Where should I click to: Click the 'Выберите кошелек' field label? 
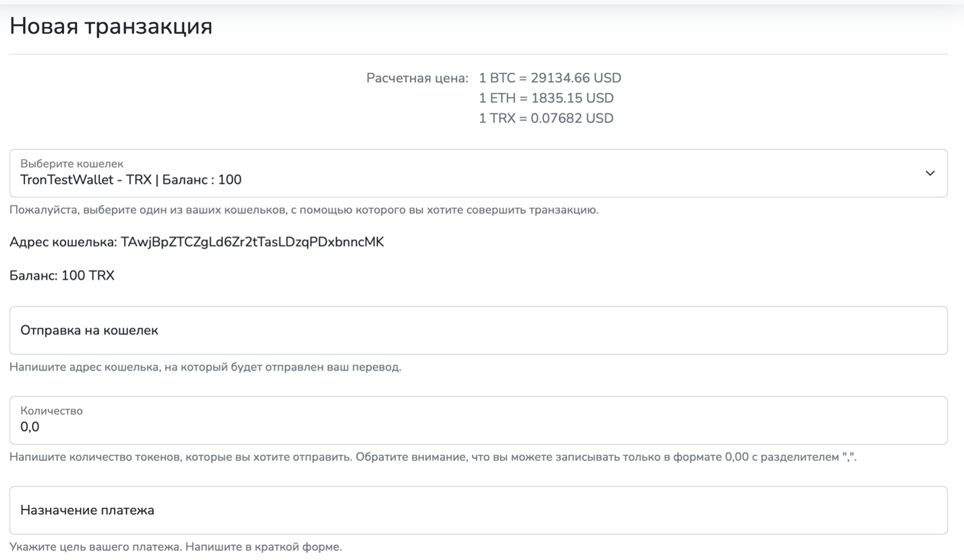71,164
